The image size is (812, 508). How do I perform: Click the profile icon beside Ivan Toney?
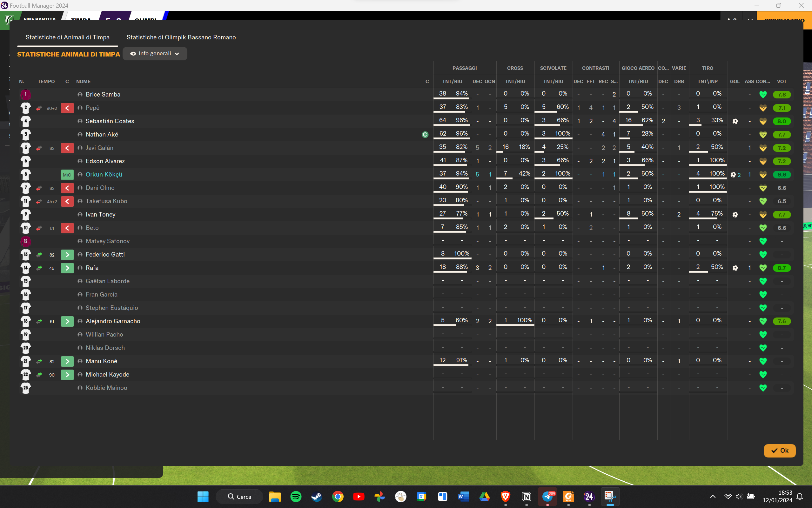tap(80, 215)
